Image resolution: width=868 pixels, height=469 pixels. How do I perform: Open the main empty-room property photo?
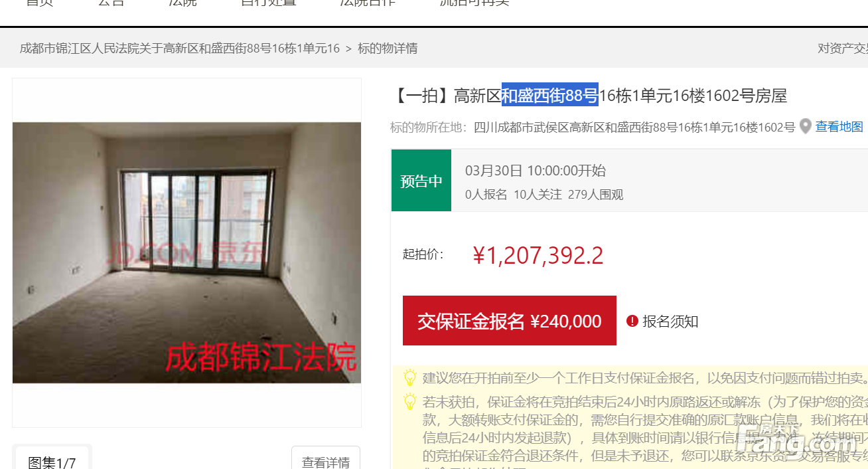(186, 252)
